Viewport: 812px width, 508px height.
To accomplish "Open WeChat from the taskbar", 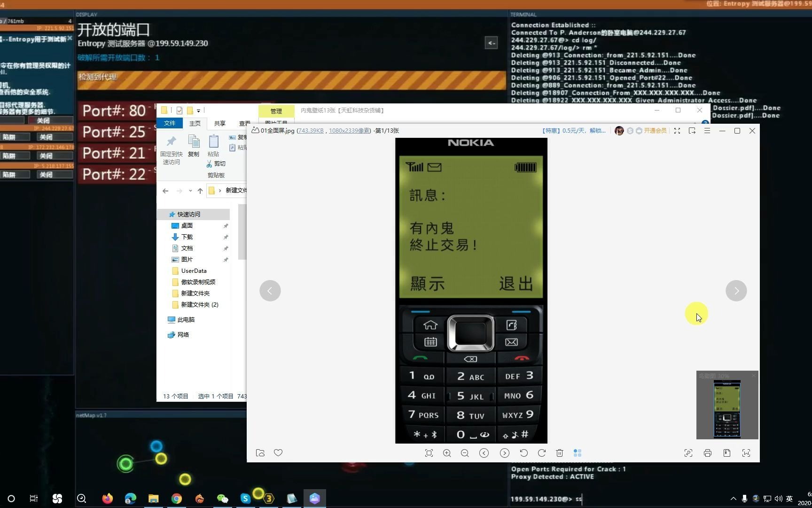I will 223,499.
